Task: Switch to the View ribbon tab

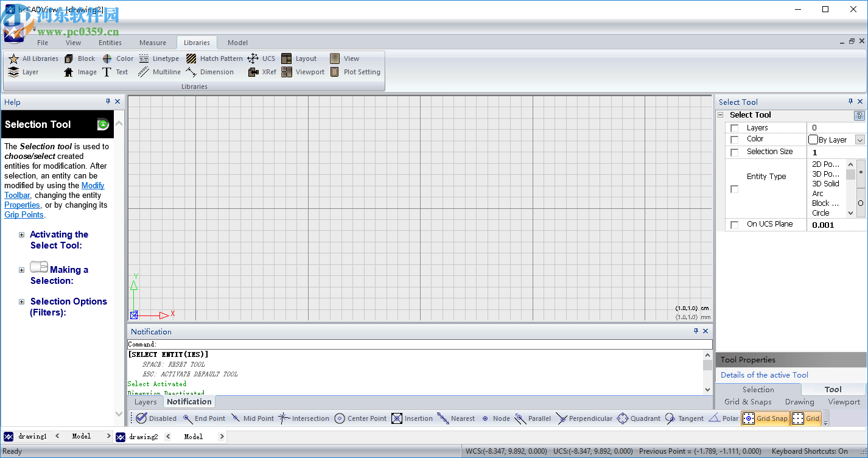Action: click(x=73, y=43)
